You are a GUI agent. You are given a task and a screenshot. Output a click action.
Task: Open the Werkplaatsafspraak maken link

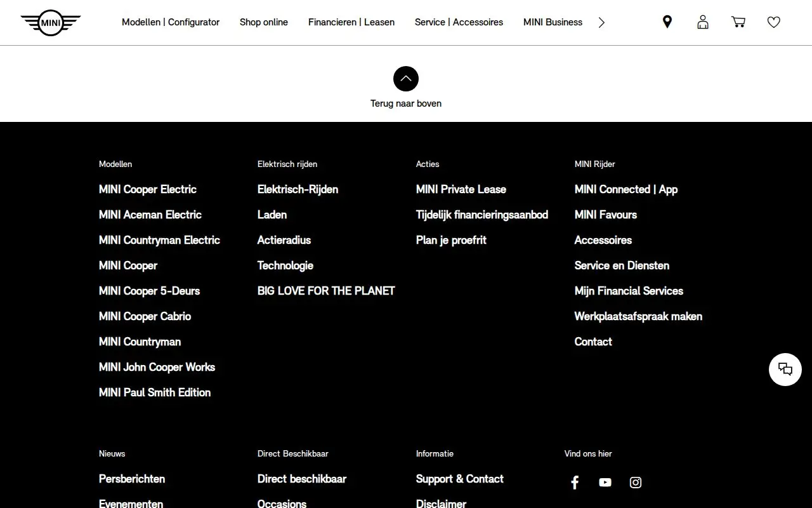click(x=638, y=316)
